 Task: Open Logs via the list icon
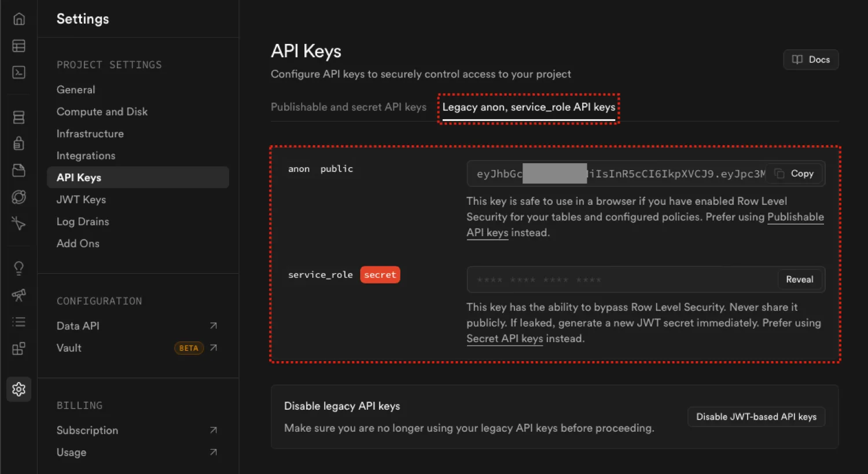click(19, 322)
